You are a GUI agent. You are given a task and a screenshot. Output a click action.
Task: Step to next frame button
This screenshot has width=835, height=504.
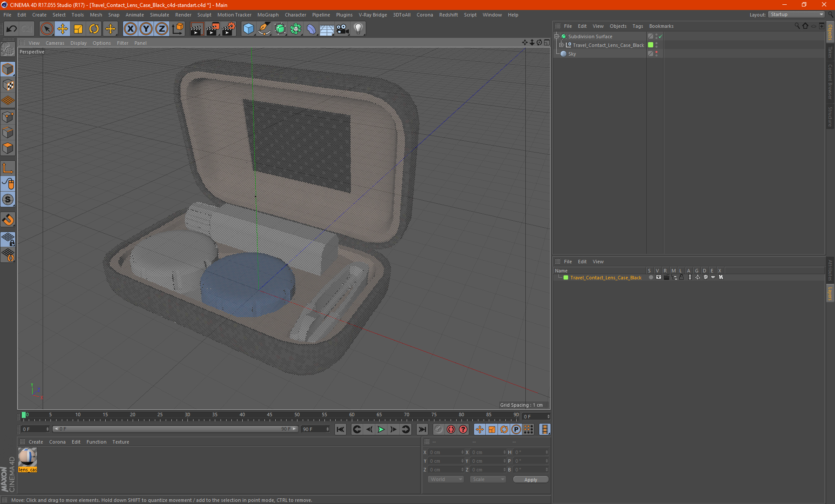[x=393, y=429]
